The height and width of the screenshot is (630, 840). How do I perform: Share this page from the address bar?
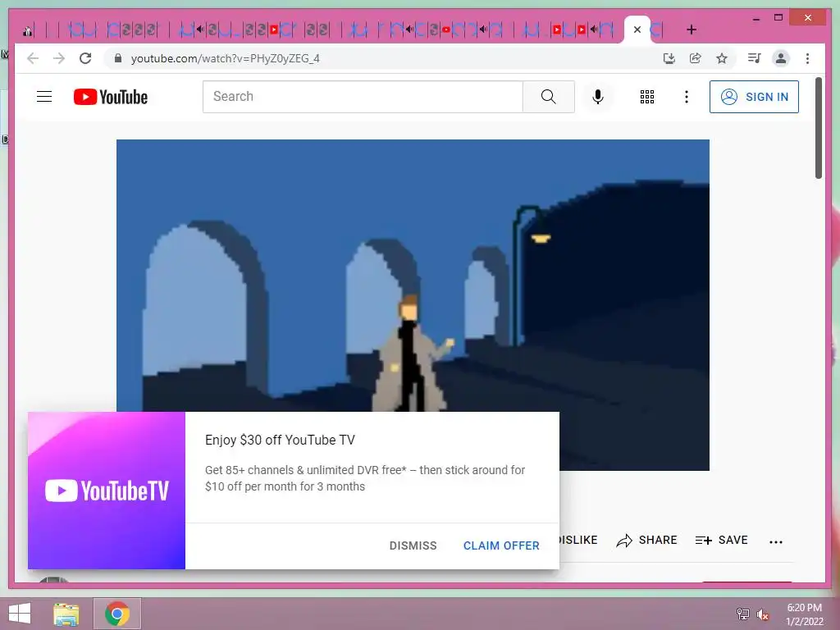696,58
